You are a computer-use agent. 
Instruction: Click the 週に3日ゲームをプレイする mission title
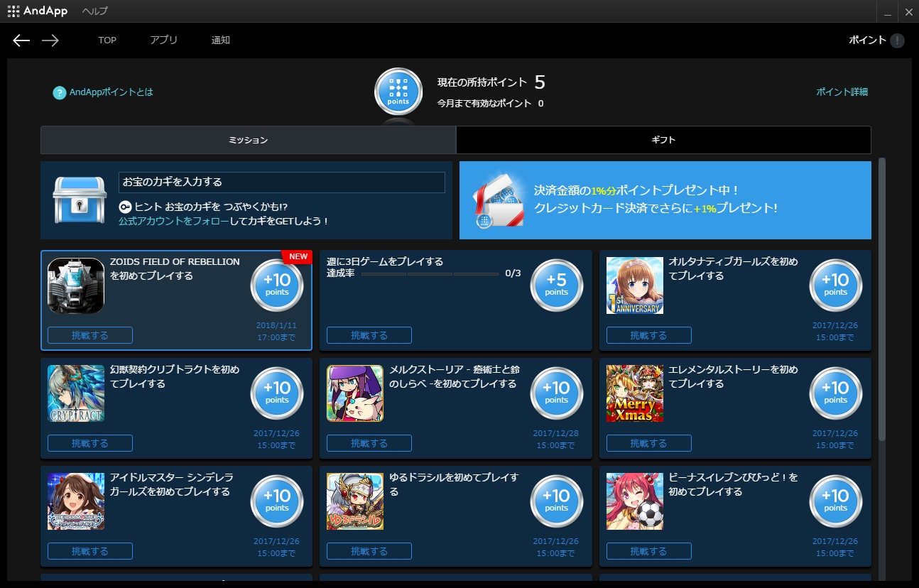coord(385,261)
